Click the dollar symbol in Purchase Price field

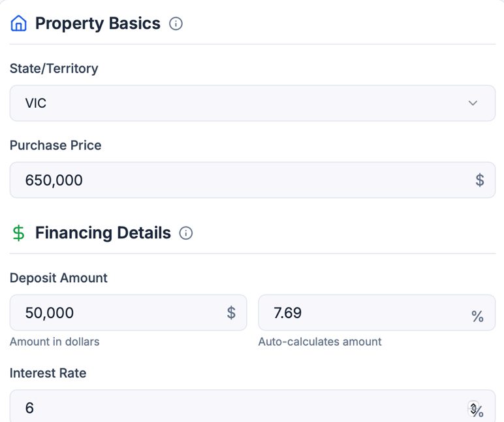click(480, 180)
